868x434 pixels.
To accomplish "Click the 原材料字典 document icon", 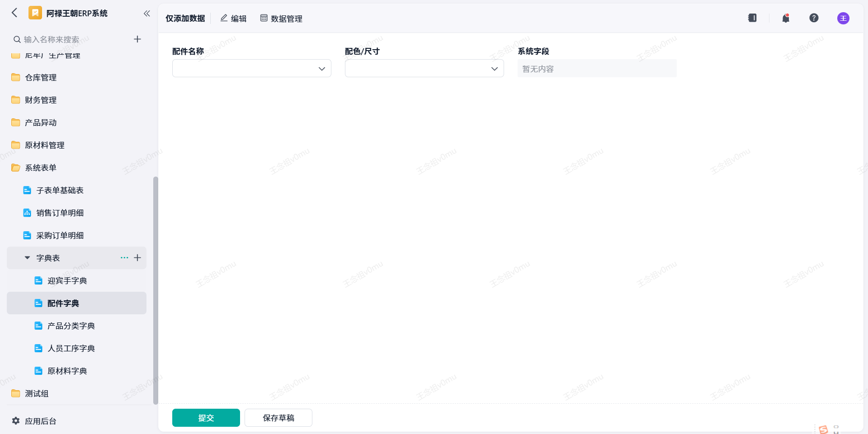I will (38, 371).
